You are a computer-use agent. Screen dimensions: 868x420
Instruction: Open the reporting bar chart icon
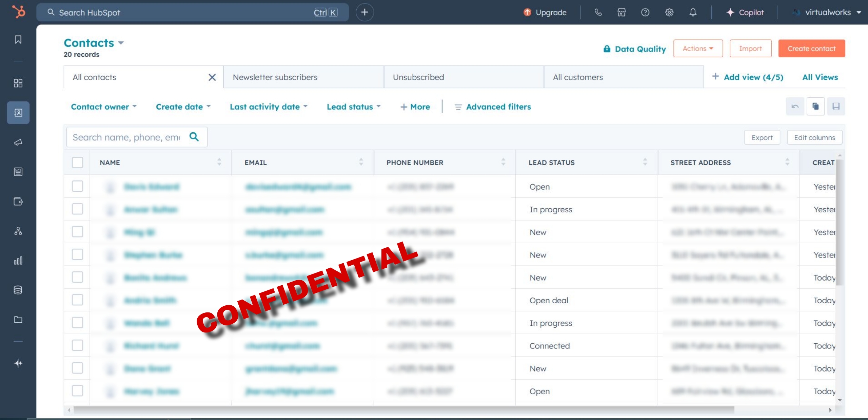[x=18, y=260]
